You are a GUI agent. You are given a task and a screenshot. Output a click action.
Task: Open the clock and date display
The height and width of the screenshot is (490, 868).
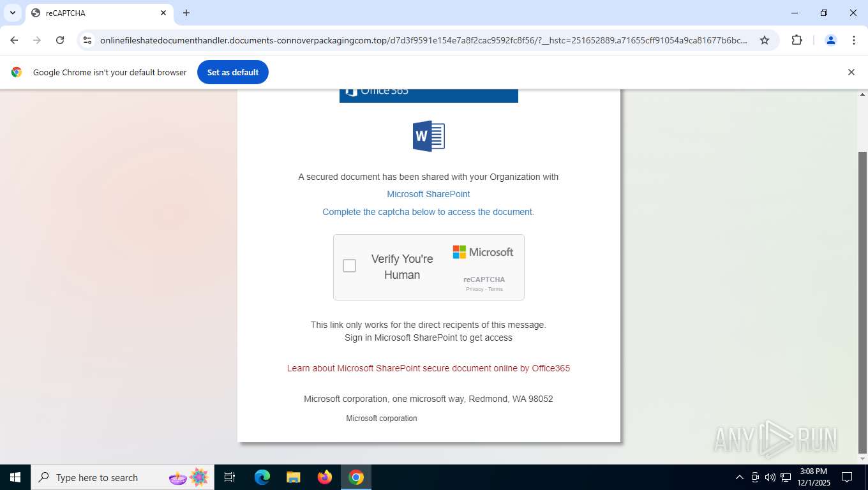tap(813, 477)
